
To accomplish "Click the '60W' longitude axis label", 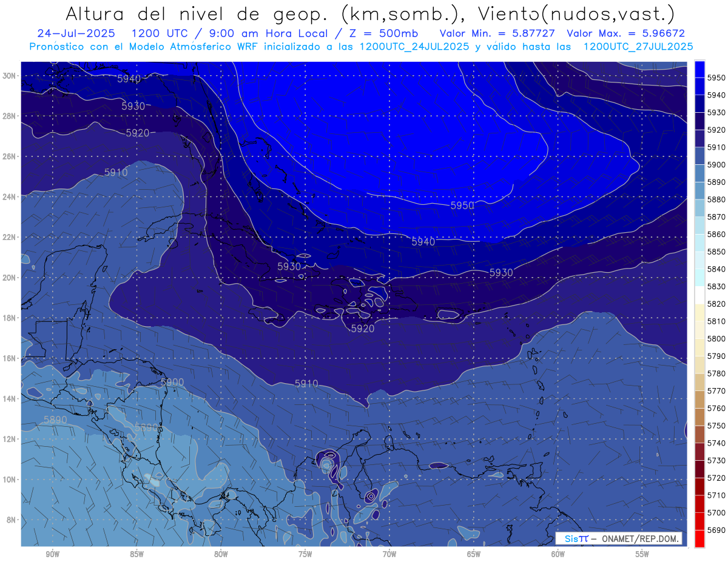I will tap(558, 554).
